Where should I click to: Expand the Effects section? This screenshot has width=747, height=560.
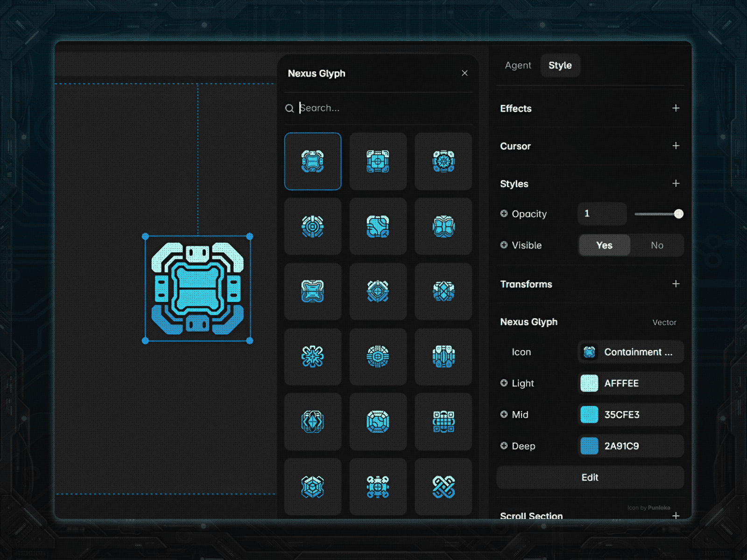tap(676, 108)
